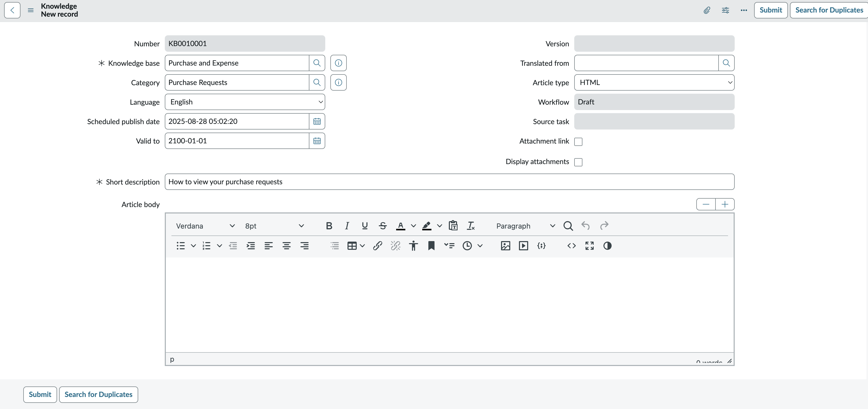Insert or edit link in editor
Screen dimensions: 868x409
pyautogui.click(x=377, y=246)
